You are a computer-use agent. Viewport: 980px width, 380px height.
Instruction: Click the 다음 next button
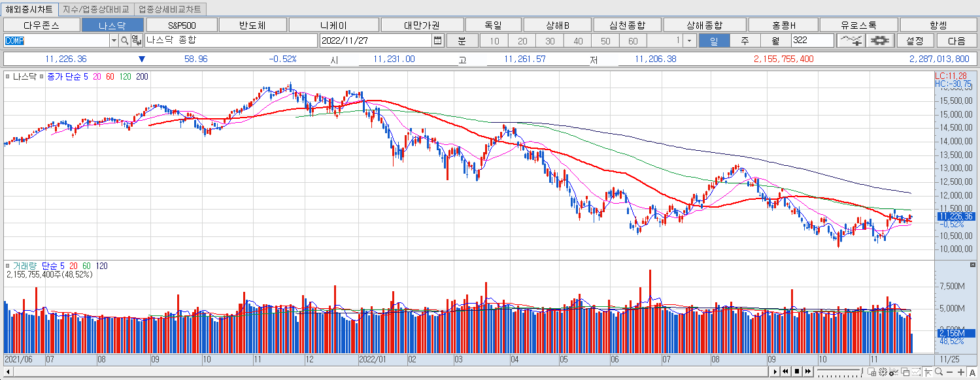pyautogui.click(x=956, y=40)
